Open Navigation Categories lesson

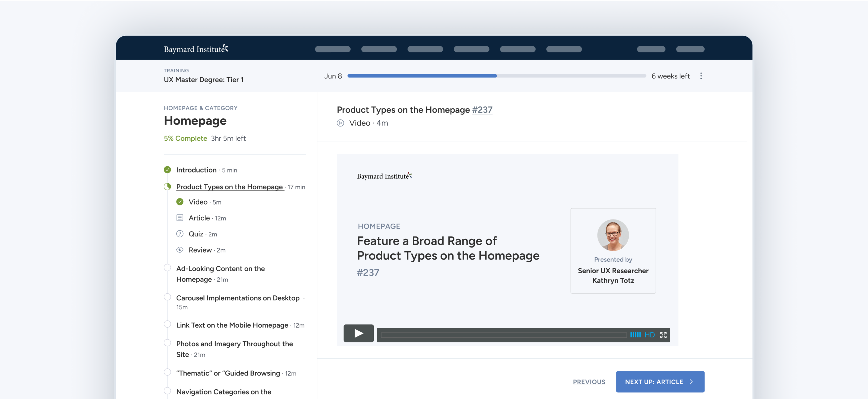(224, 392)
